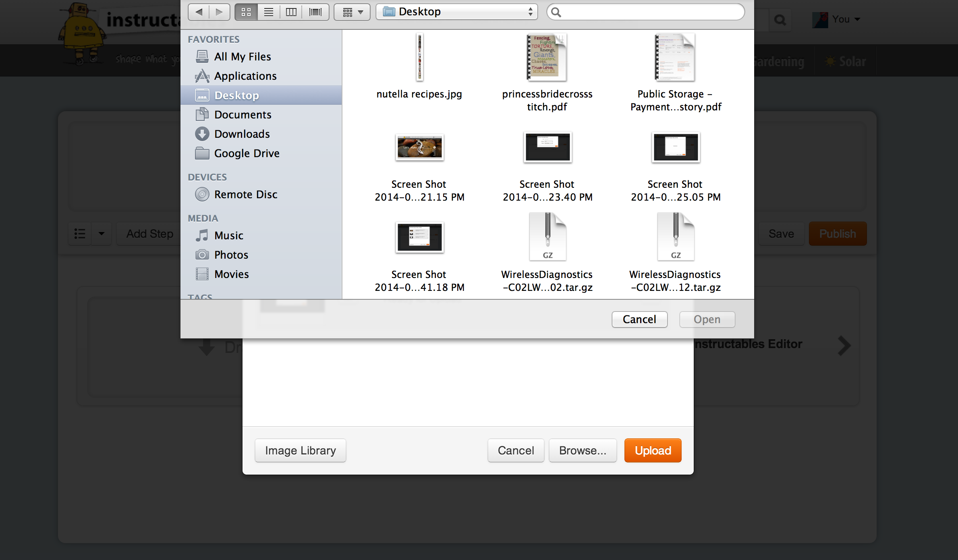
Task: Open site search via magnifier icon
Action: click(780, 19)
